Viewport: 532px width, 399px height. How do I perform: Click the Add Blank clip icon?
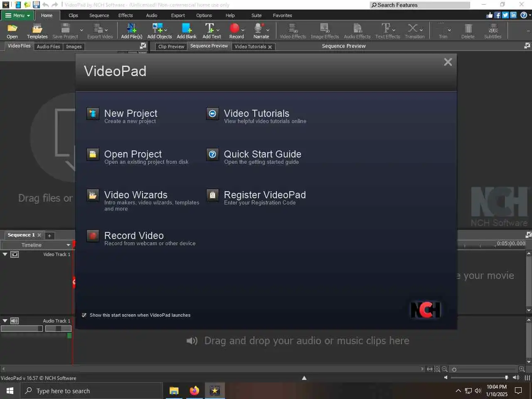pyautogui.click(x=187, y=28)
